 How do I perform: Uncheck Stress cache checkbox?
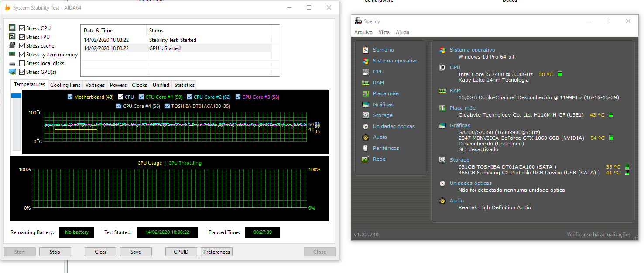pos(22,45)
